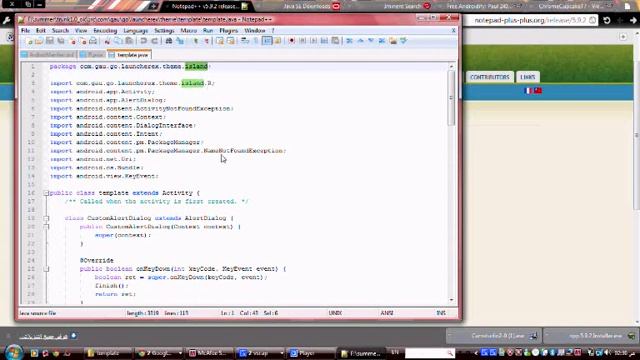Click the ANSI encoding status entry

387,313
